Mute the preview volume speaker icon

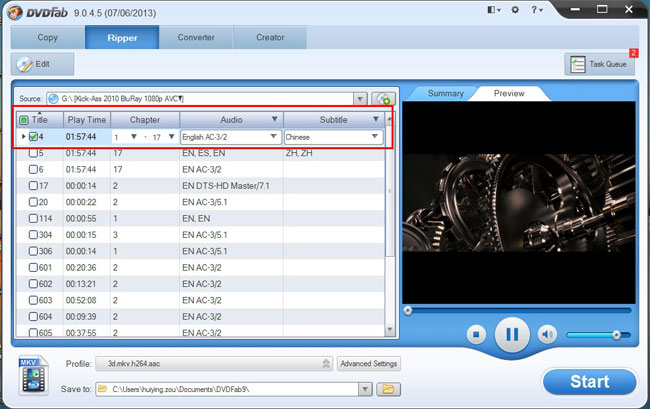point(547,334)
